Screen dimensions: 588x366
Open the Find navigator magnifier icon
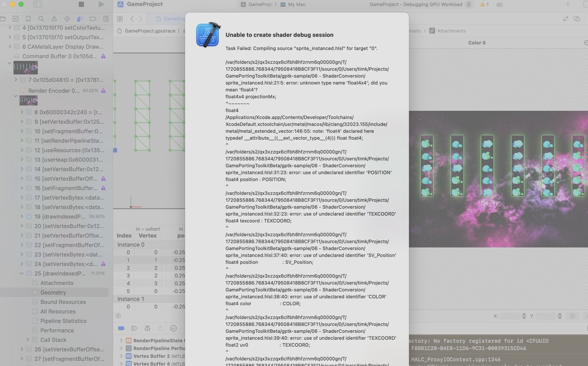pos(41,19)
